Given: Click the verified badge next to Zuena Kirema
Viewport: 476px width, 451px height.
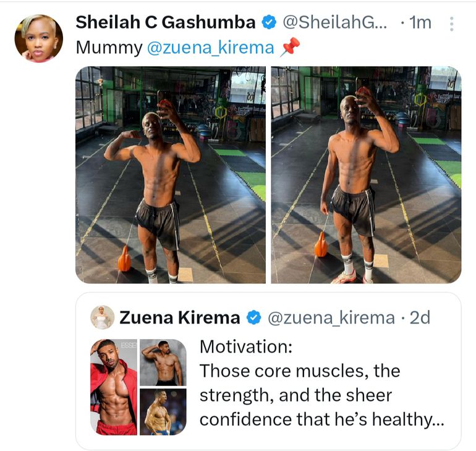Looking at the screenshot, I should (254, 317).
